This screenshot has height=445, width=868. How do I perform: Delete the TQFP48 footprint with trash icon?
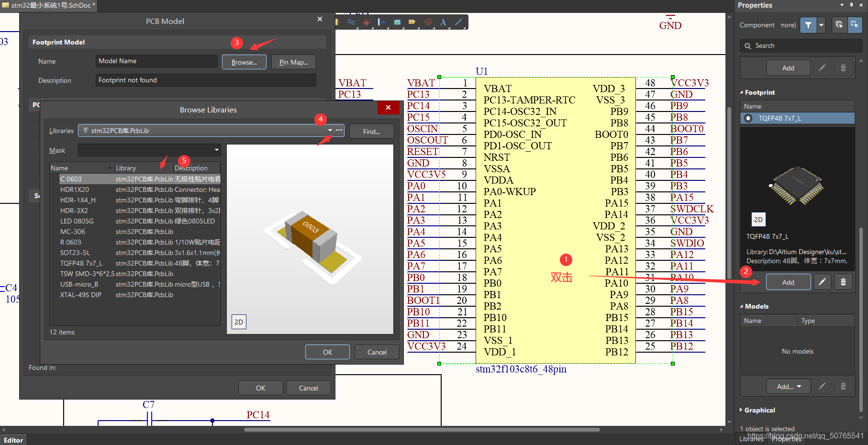point(843,282)
